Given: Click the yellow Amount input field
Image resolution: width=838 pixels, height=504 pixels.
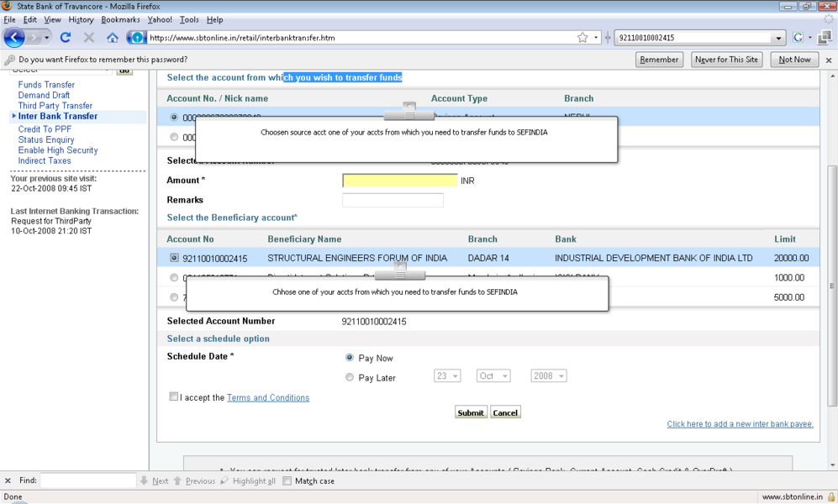Looking at the screenshot, I should [399, 181].
